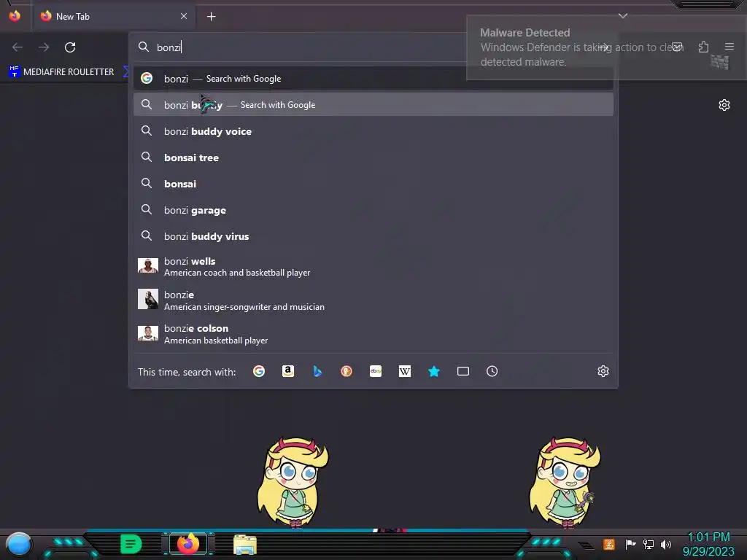Search this time with Wikipedia icon
The image size is (747, 560).
[404, 371]
